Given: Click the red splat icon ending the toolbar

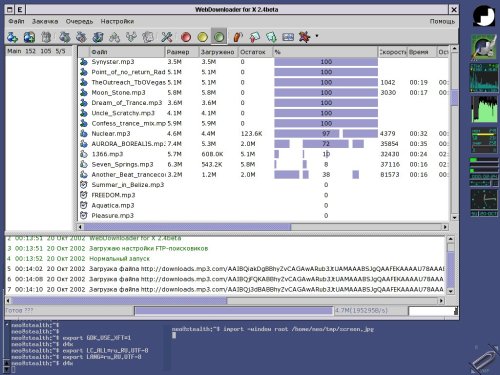Looking at the screenshot, I should click(304, 37).
